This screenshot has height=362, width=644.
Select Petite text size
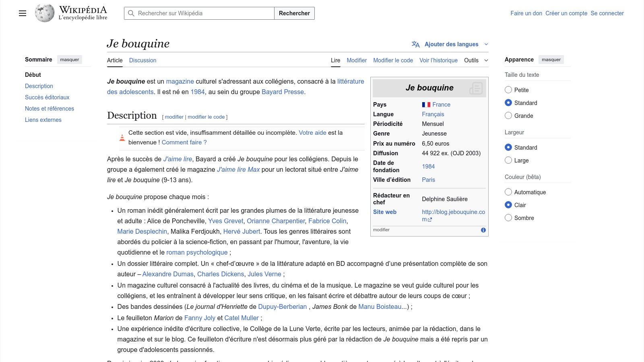click(x=508, y=90)
